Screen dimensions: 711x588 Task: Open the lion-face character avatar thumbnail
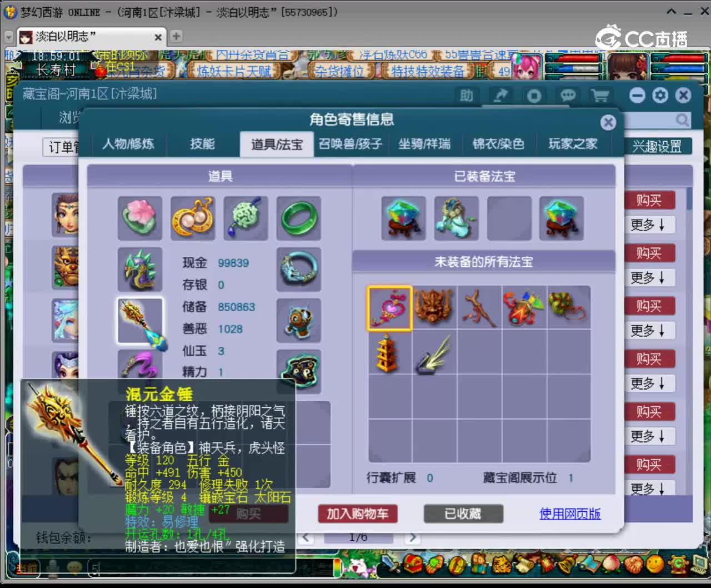point(66,267)
